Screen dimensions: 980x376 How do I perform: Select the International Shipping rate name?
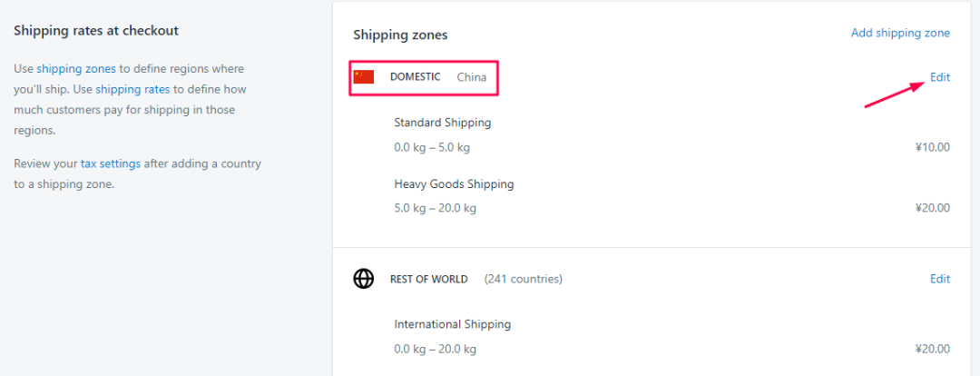(x=453, y=324)
